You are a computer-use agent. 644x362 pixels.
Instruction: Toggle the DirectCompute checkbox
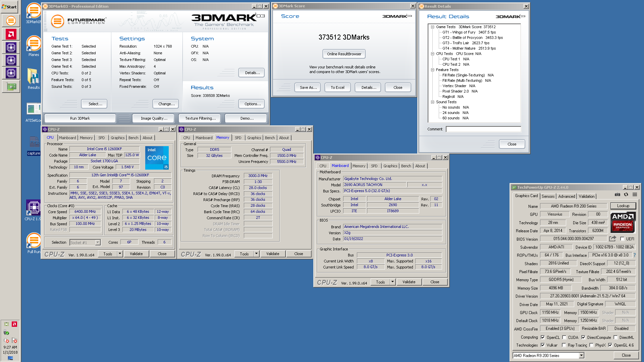coord(583,338)
